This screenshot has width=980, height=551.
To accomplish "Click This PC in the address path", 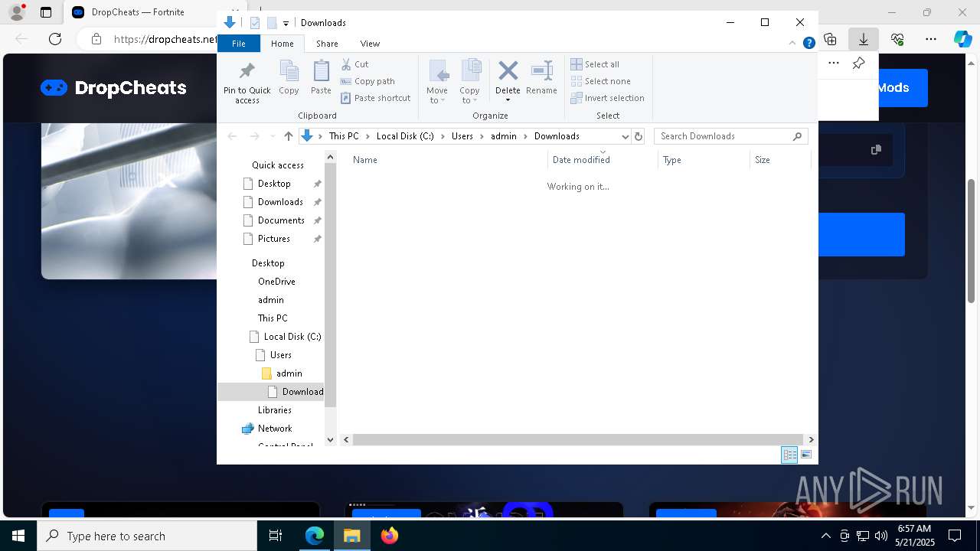I will [344, 136].
